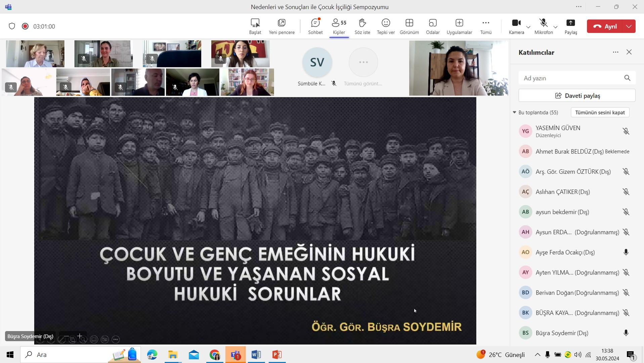Image resolution: width=644 pixels, height=363 pixels.
Task: Open Uygulamalar apps menu
Action: click(459, 26)
